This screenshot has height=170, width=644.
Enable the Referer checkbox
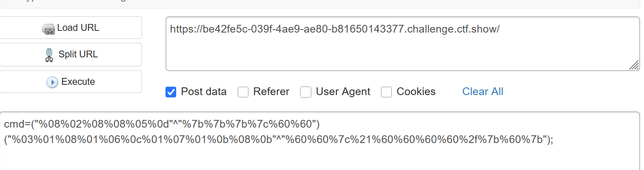[x=243, y=92]
